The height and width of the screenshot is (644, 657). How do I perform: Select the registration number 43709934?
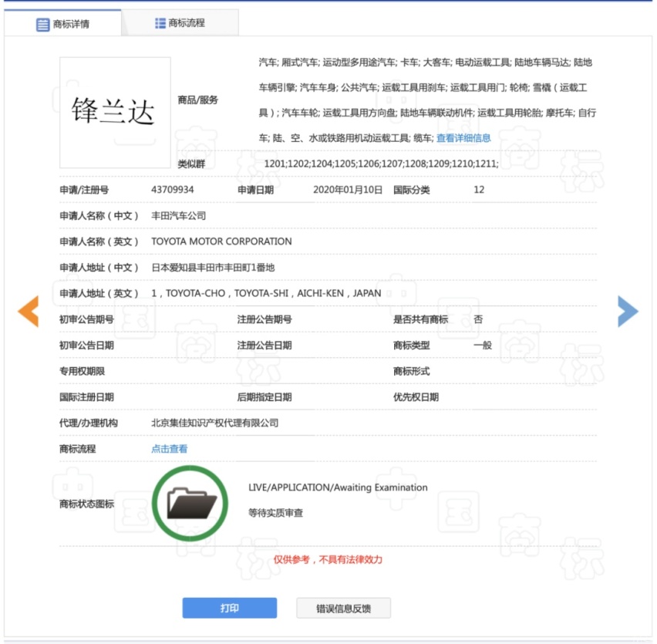[x=173, y=190]
